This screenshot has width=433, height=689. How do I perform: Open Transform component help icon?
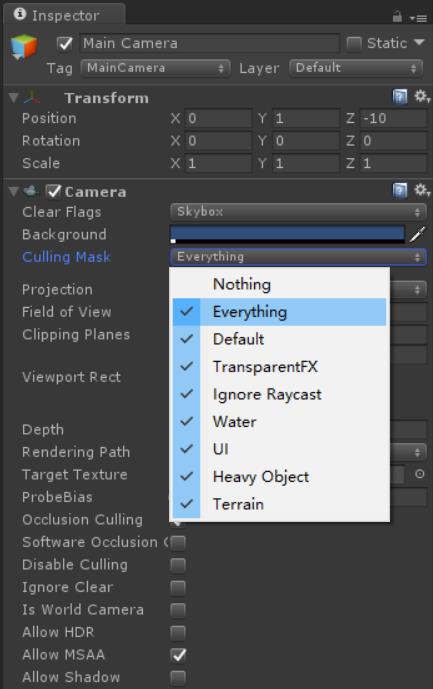coord(400,96)
